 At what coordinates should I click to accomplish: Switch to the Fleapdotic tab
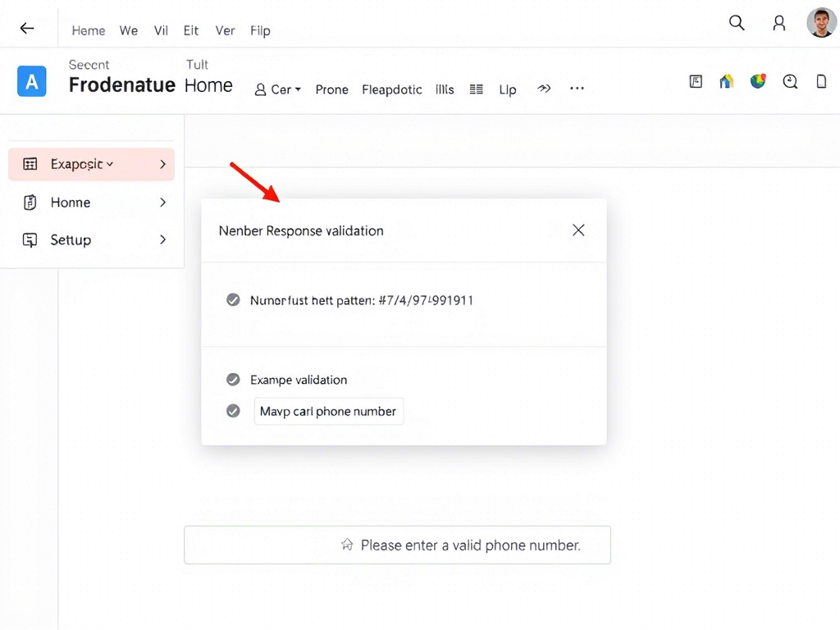pyautogui.click(x=392, y=89)
